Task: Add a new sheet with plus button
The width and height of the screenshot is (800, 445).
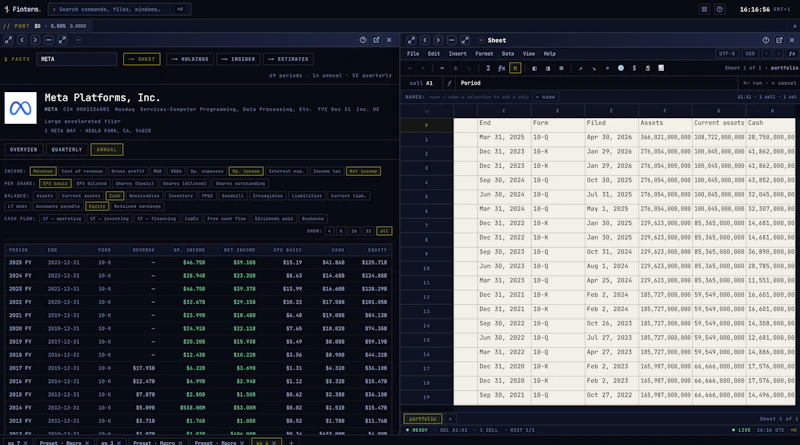Action: click(450, 419)
